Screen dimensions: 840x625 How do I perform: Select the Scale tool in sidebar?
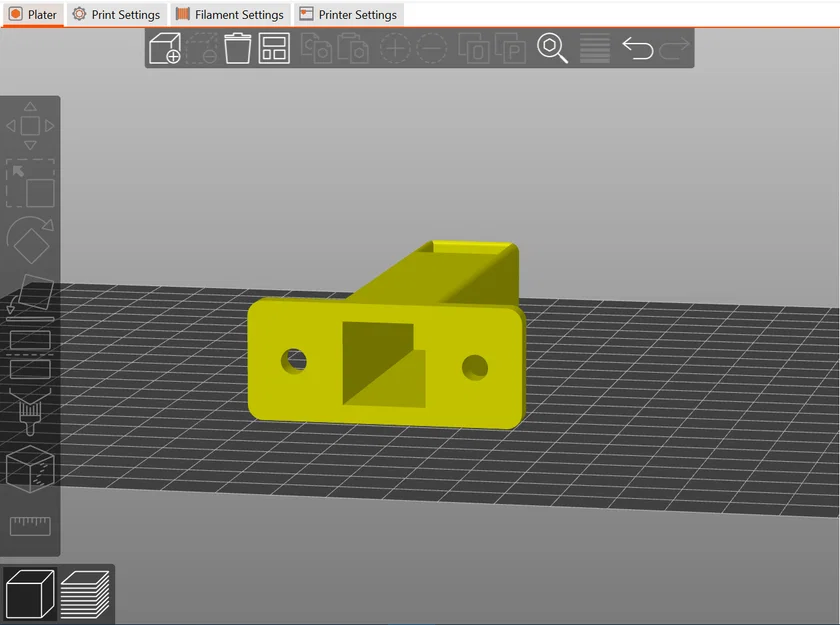[30, 183]
